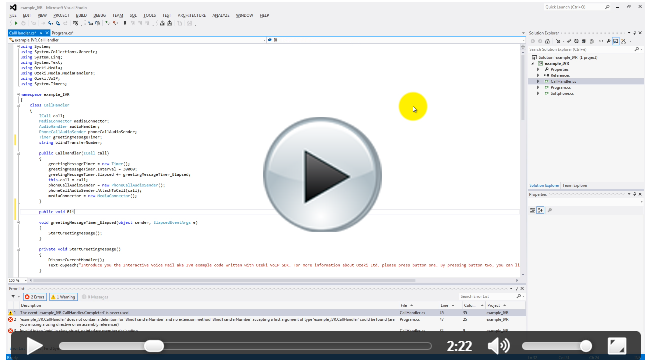
Task: Close the CallHandler.cs tab
Action: 46,33
